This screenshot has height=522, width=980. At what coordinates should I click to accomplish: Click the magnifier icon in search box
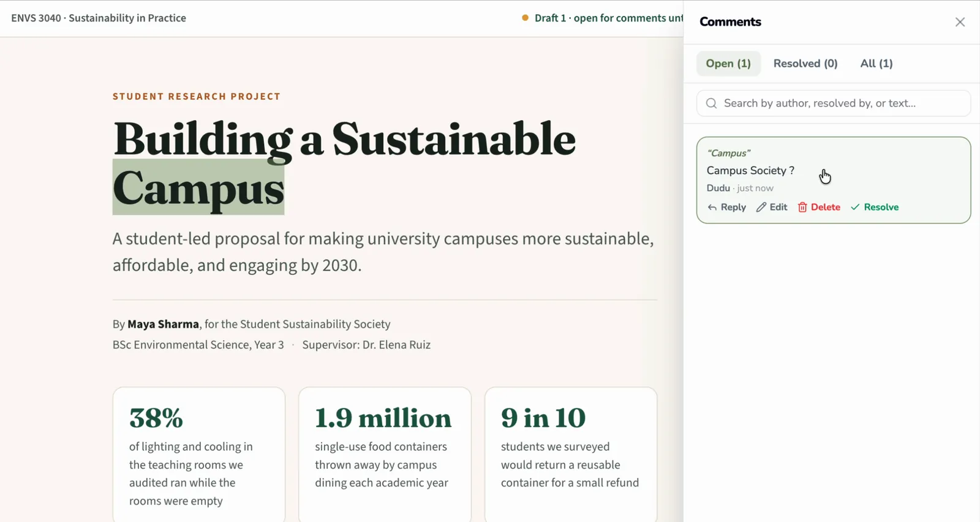pyautogui.click(x=711, y=104)
